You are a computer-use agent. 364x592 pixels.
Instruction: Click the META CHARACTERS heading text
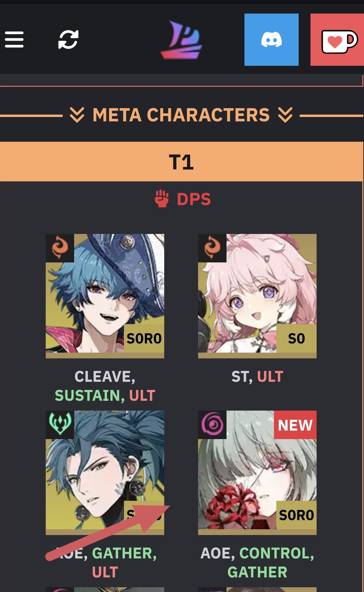pos(181,115)
